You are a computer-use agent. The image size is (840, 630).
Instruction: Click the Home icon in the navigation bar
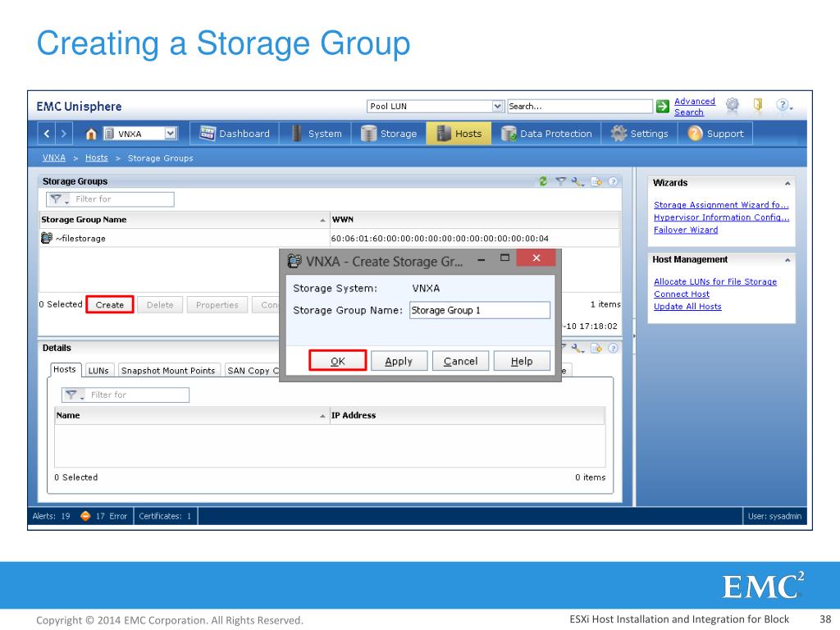click(x=91, y=134)
